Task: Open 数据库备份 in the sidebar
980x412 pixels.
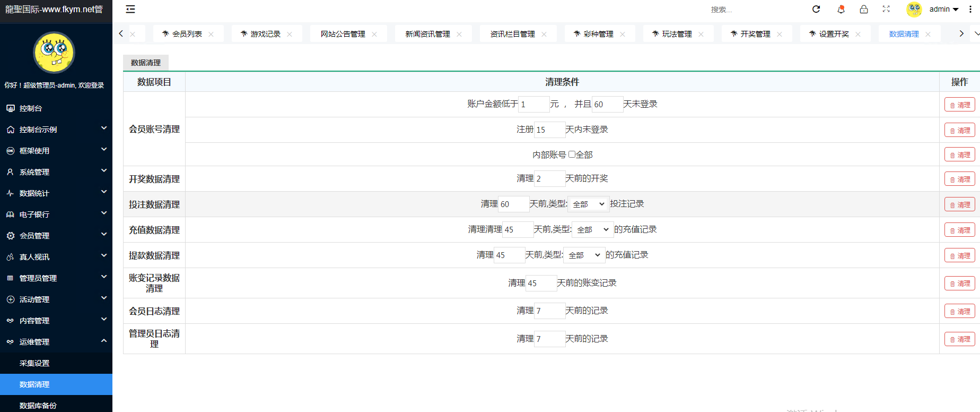Action: pos(38,406)
